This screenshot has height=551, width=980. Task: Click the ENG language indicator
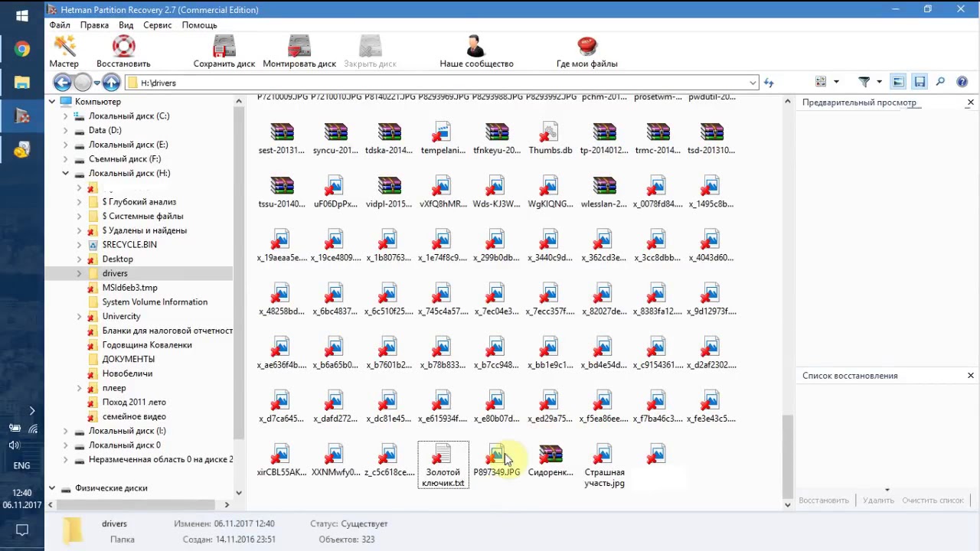click(x=21, y=465)
